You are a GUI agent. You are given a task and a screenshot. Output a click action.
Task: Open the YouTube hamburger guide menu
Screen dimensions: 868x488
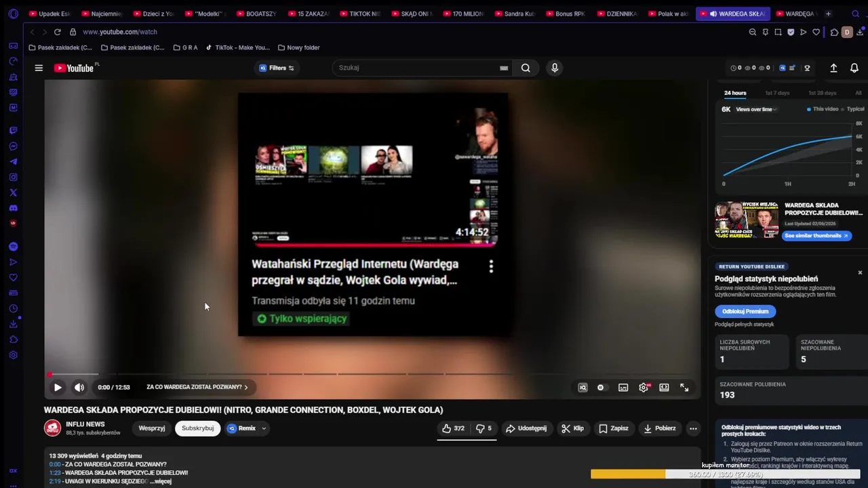click(x=39, y=68)
